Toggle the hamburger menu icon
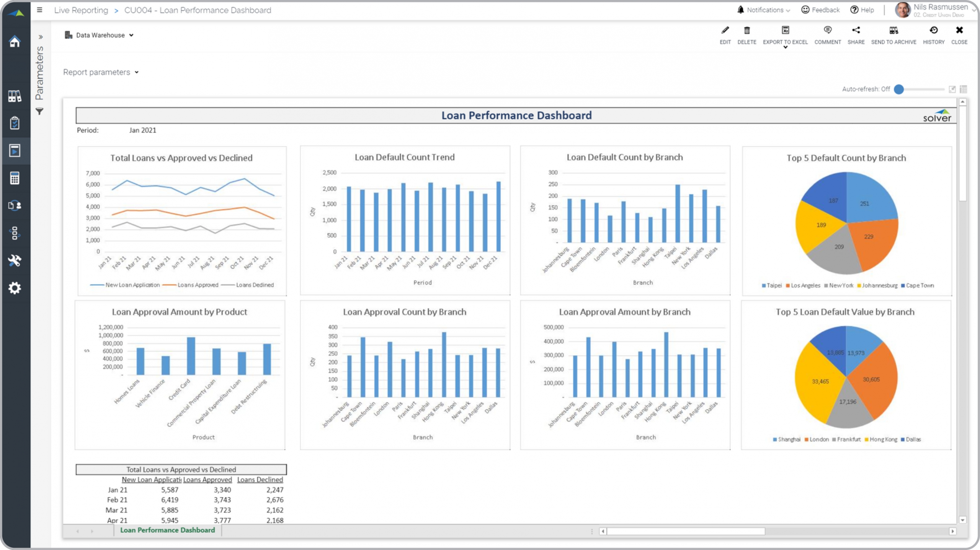 coord(39,10)
